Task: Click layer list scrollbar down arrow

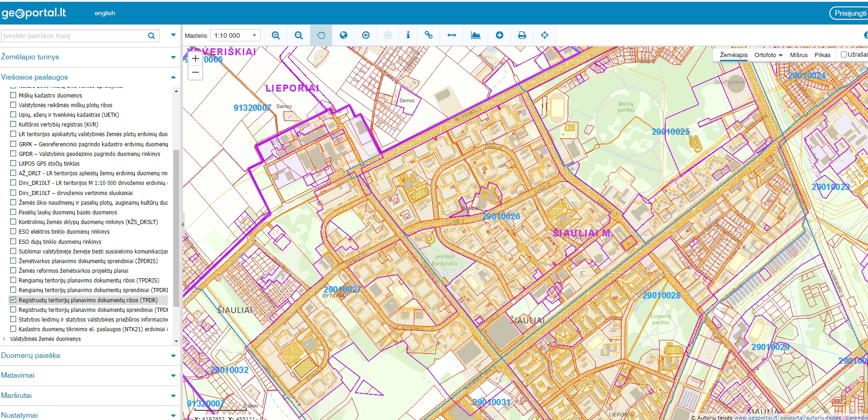Action: [176, 341]
